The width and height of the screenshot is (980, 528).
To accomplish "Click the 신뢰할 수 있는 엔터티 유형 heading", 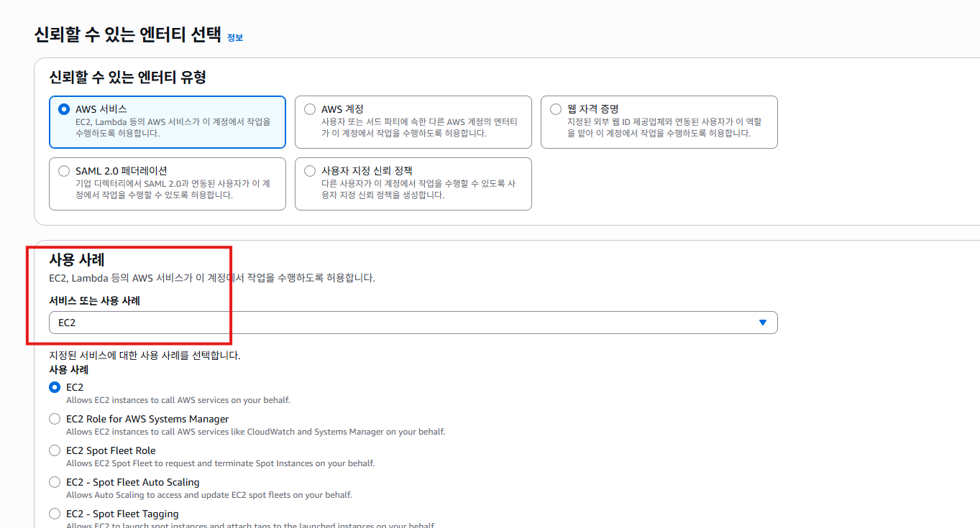I will click(127, 77).
